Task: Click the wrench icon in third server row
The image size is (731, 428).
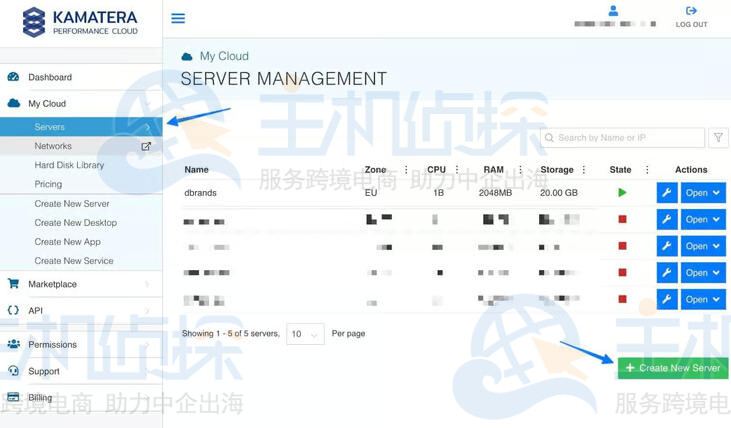Action: (x=667, y=246)
